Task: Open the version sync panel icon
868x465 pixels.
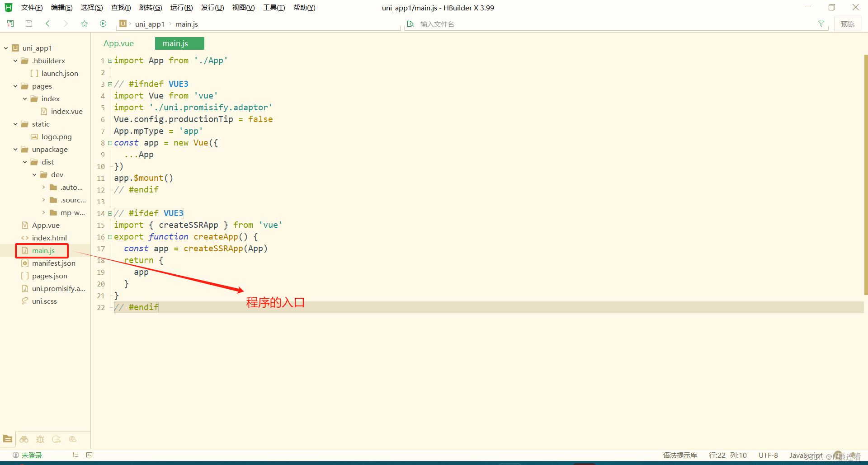Action: (57, 439)
